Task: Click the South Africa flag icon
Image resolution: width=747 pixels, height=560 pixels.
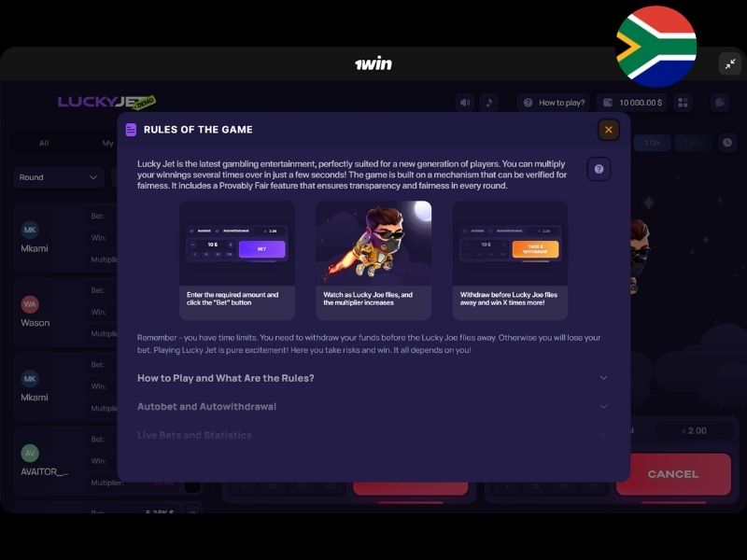Action: [x=656, y=47]
